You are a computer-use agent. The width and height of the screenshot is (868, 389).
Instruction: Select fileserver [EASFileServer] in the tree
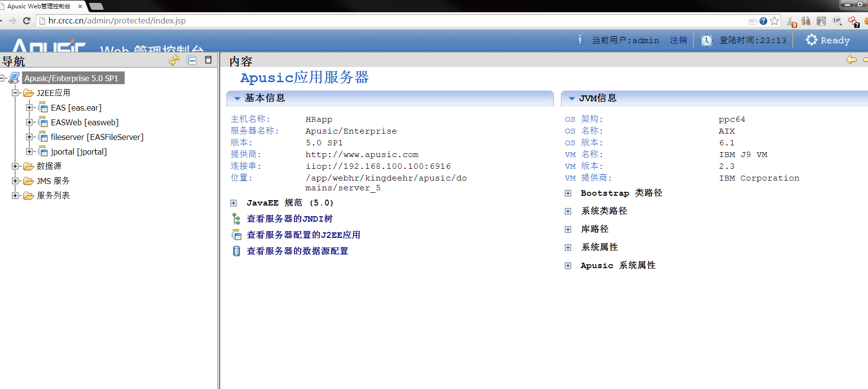[97, 137]
